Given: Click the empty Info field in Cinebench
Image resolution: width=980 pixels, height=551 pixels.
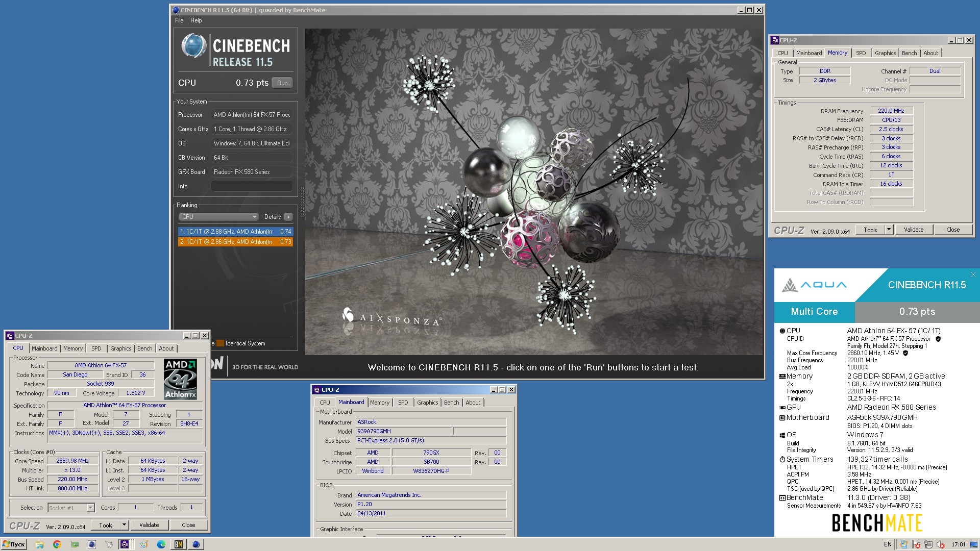Looking at the screenshot, I should (252, 186).
